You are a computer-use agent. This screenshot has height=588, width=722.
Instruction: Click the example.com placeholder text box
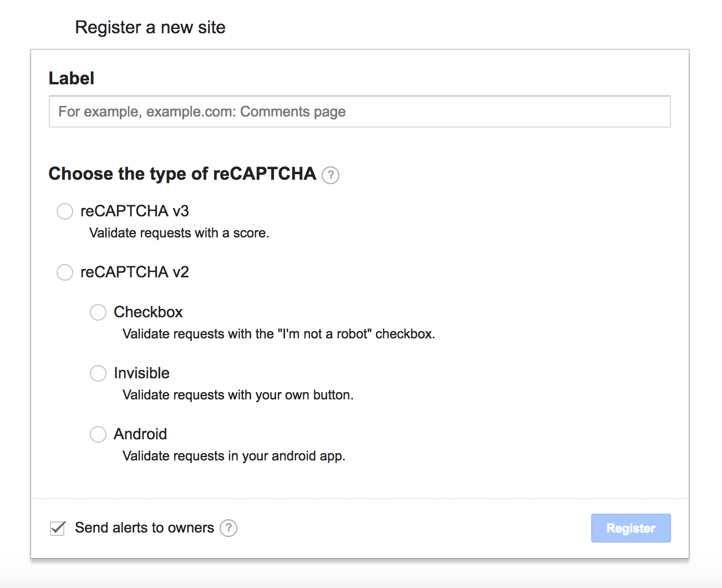(x=359, y=111)
